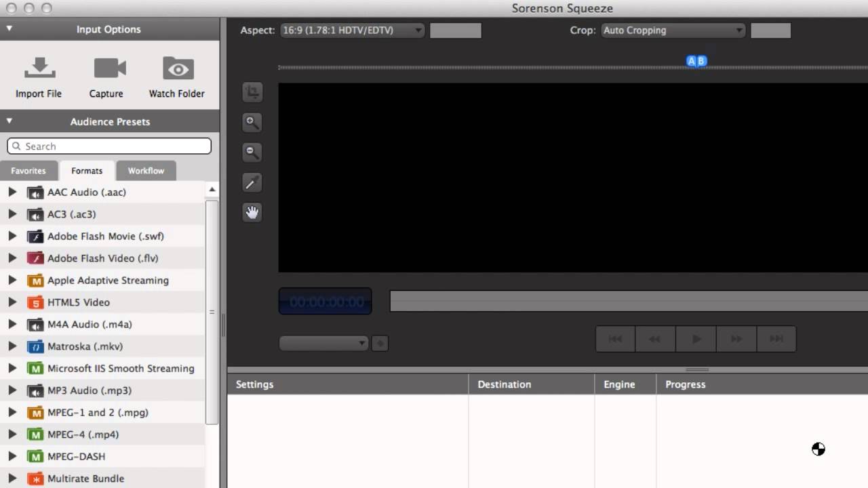The image size is (868, 488).
Task: Click the Adobe Flash Movie icon
Action: tap(35, 237)
